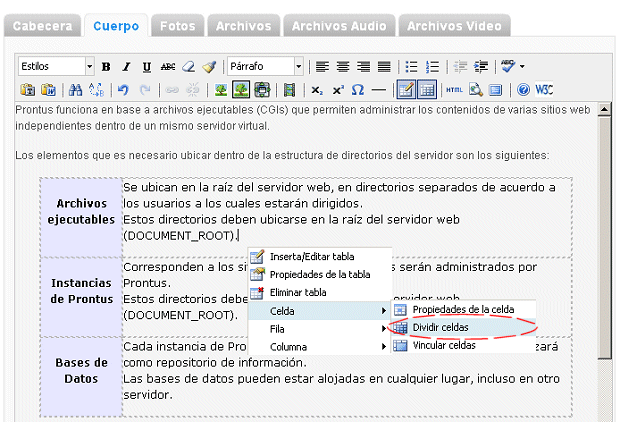Screen dimensions: 620x422
Task: Open the HTML source editor
Action: [x=454, y=90]
